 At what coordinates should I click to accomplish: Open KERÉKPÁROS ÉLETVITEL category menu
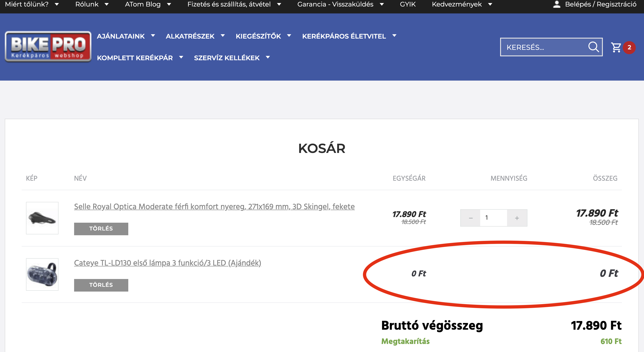(344, 36)
